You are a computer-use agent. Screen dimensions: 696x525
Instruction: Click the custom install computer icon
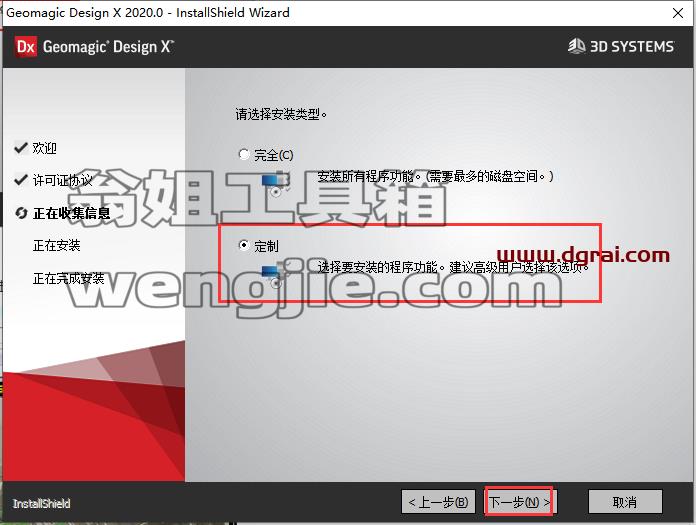(276, 274)
